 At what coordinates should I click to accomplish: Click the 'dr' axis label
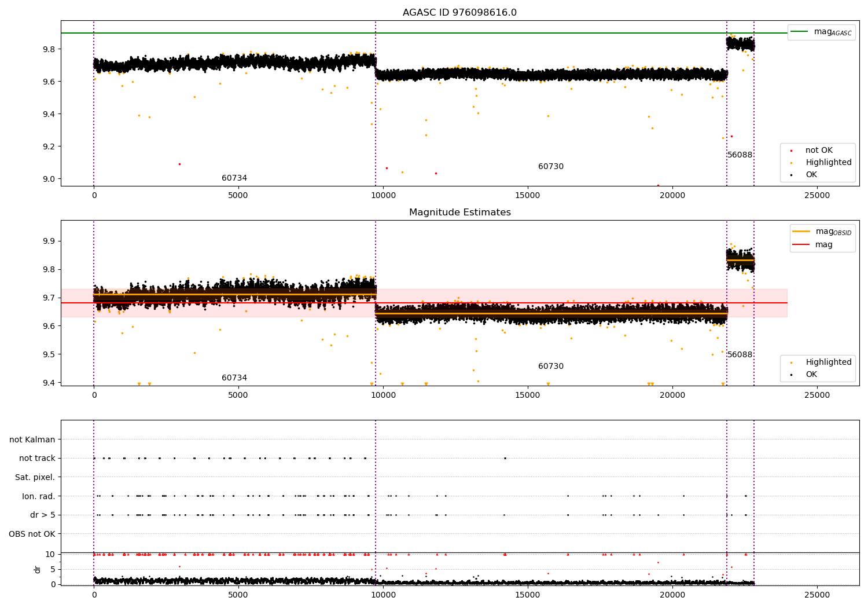click(x=38, y=569)
